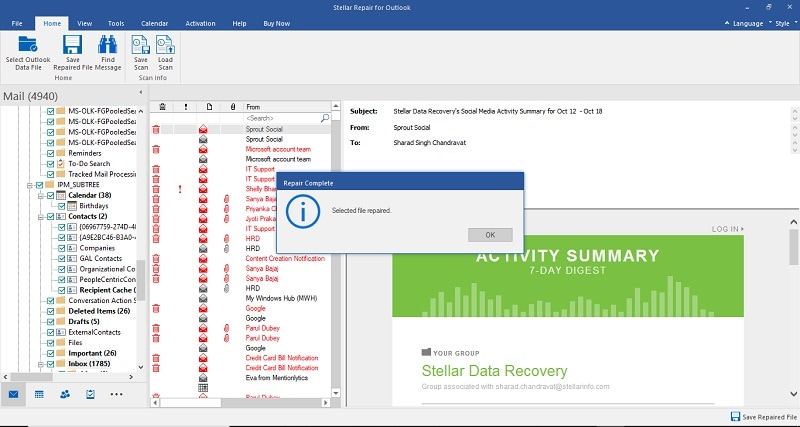The image size is (800, 427).
Task: Uncheck Birthdays checkbox
Action: click(x=62, y=206)
